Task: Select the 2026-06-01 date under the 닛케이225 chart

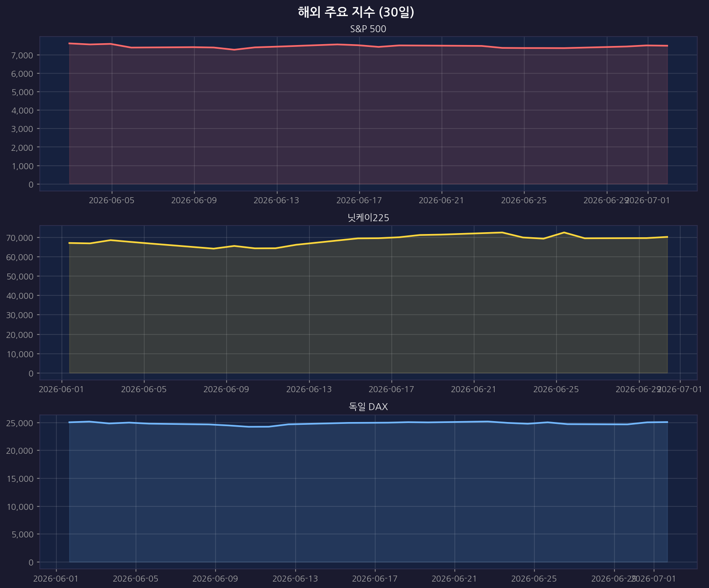Action: pos(62,389)
